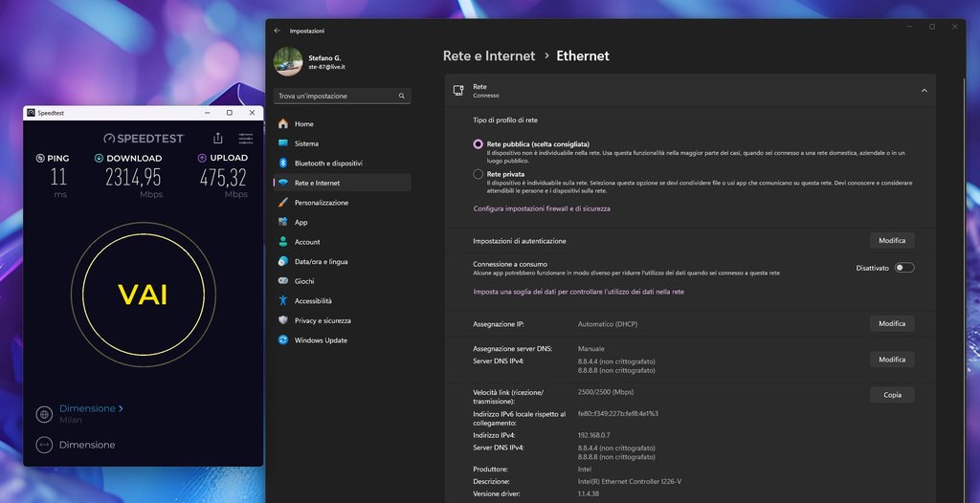Image resolution: width=980 pixels, height=503 pixels.
Task: Click the search magnifier in settings search box
Action: 403,96
